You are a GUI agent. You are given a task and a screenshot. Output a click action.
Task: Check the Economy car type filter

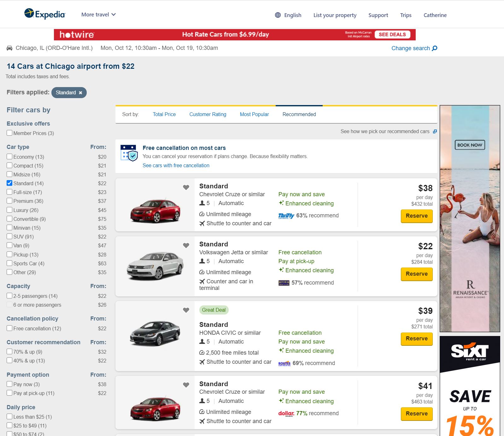point(9,157)
